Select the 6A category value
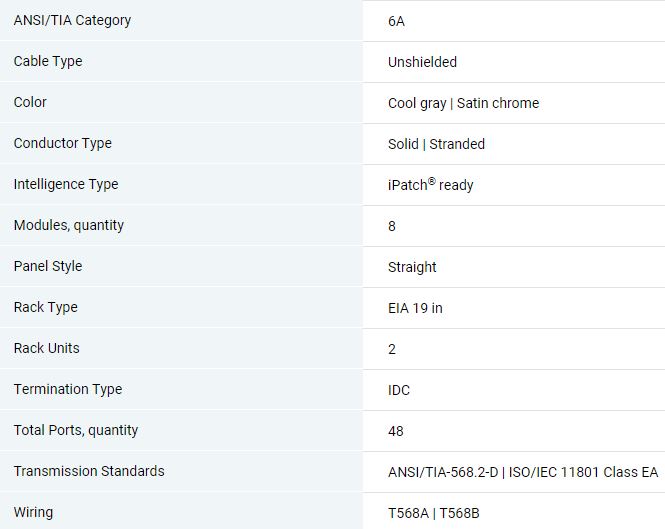The height and width of the screenshot is (529, 665). 396,21
